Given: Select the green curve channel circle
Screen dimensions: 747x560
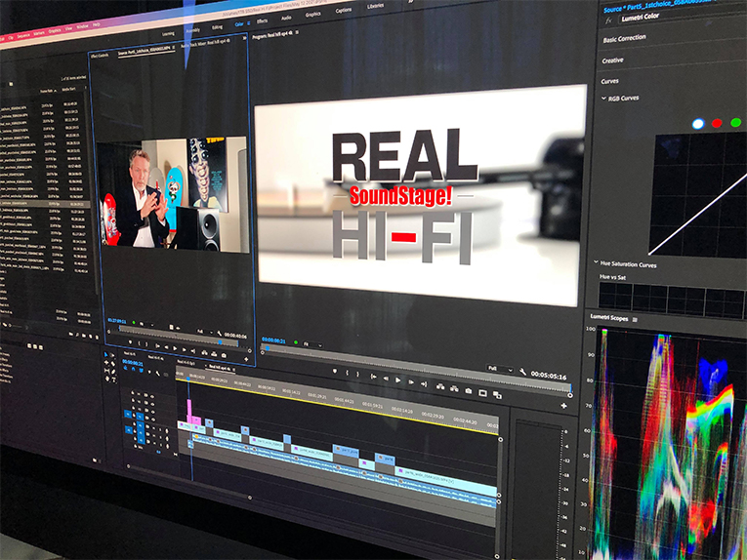Looking at the screenshot, I should coord(735,122).
